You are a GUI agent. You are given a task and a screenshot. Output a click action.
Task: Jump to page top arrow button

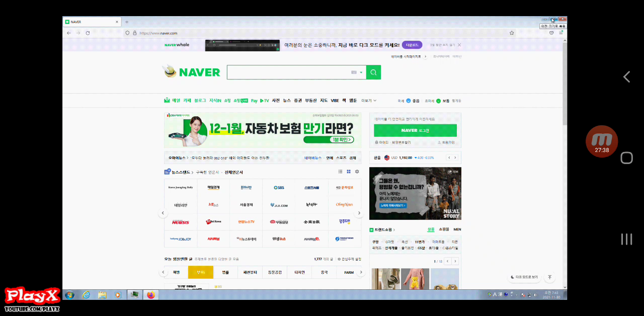click(550, 277)
